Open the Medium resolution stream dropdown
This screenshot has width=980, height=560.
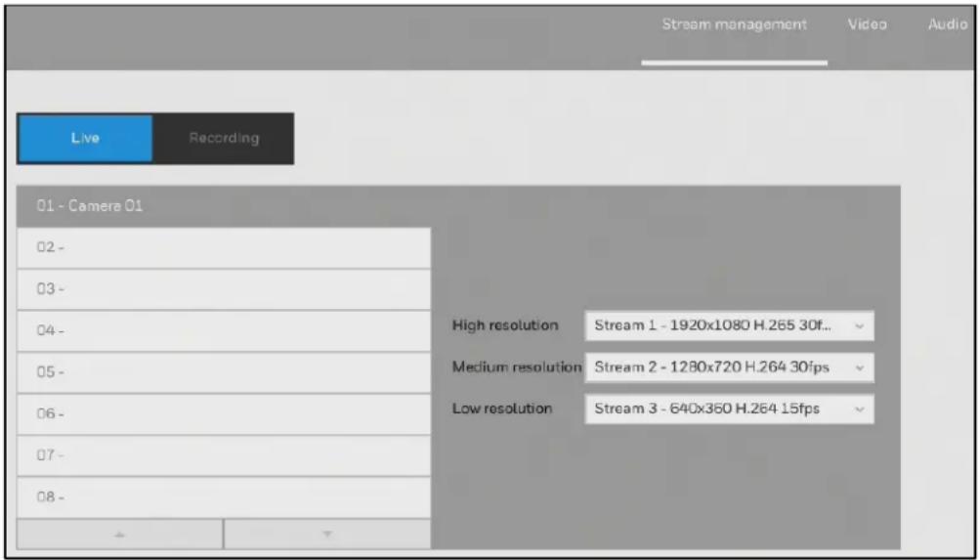(729, 367)
